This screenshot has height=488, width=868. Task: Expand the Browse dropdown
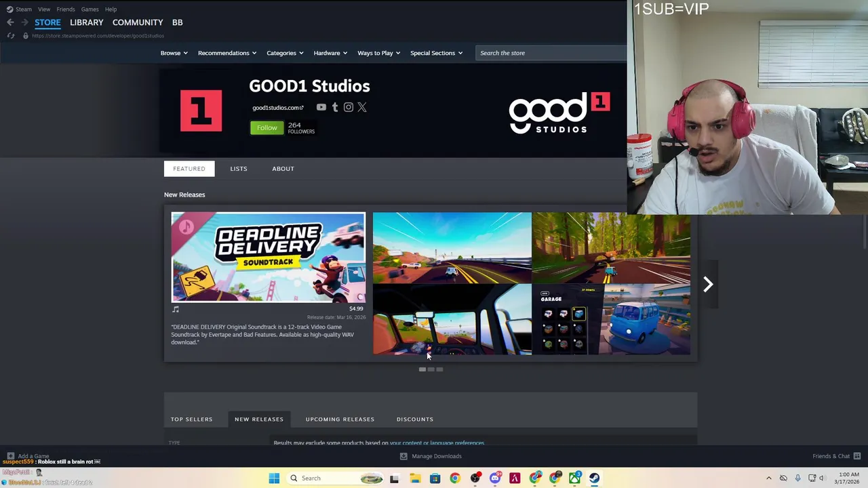coord(174,53)
